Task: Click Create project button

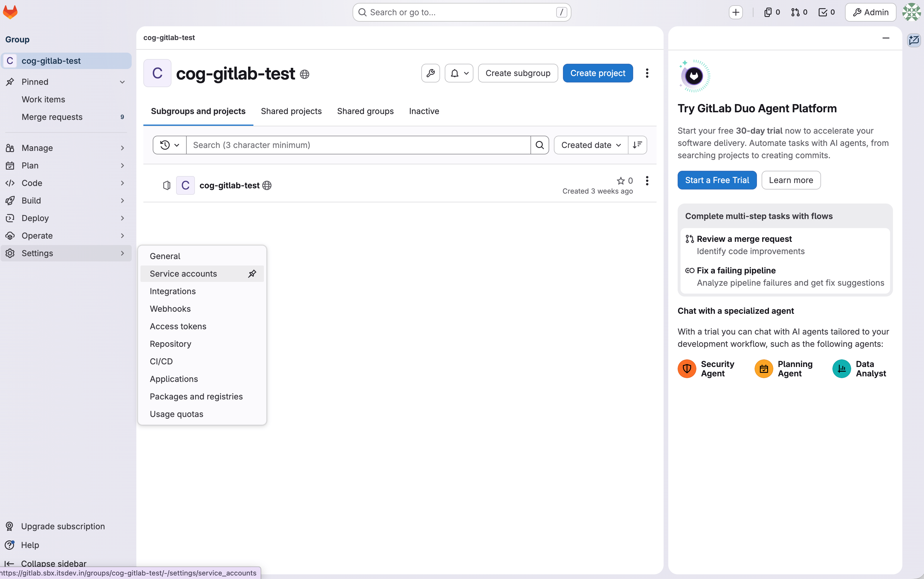Action: pos(597,73)
